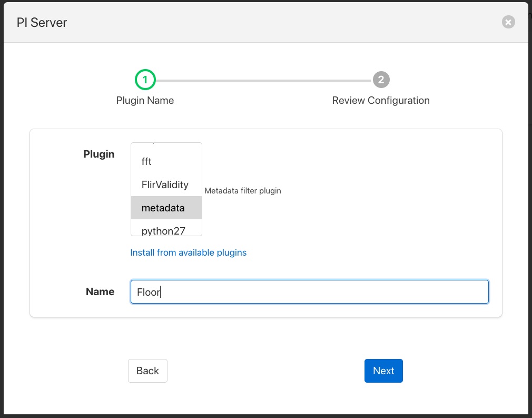The image size is (532, 418).
Task: Click inside the Name input containing Floor
Action: click(x=309, y=291)
